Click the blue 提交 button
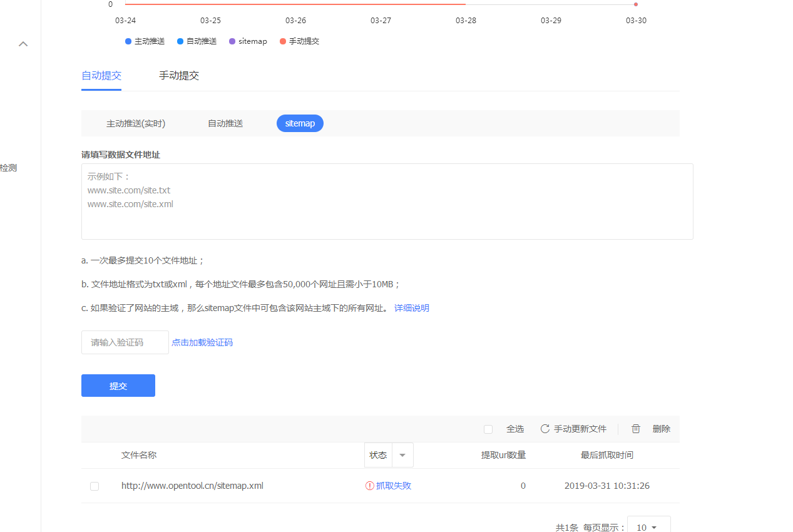793x532 pixels. (118, 386)
